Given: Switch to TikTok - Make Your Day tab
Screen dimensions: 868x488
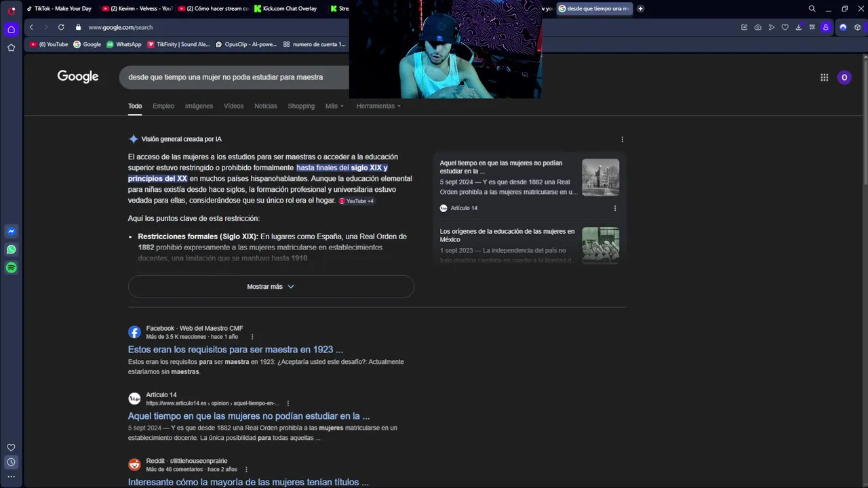Looking at the screenshot, I should coord(59,9).
